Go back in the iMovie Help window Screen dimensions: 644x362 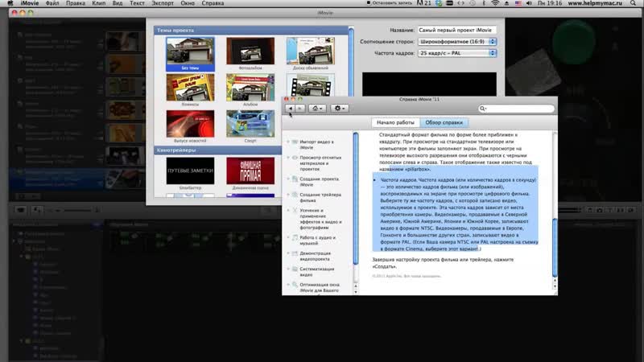(291, 109)
